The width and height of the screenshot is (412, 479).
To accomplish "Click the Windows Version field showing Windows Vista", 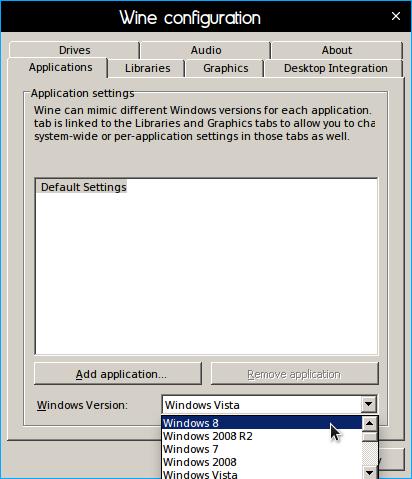I will pos(262,405).
